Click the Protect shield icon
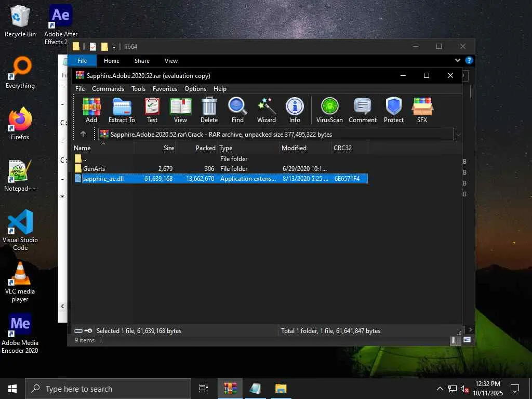532x399 pixels. pos(394,110)
